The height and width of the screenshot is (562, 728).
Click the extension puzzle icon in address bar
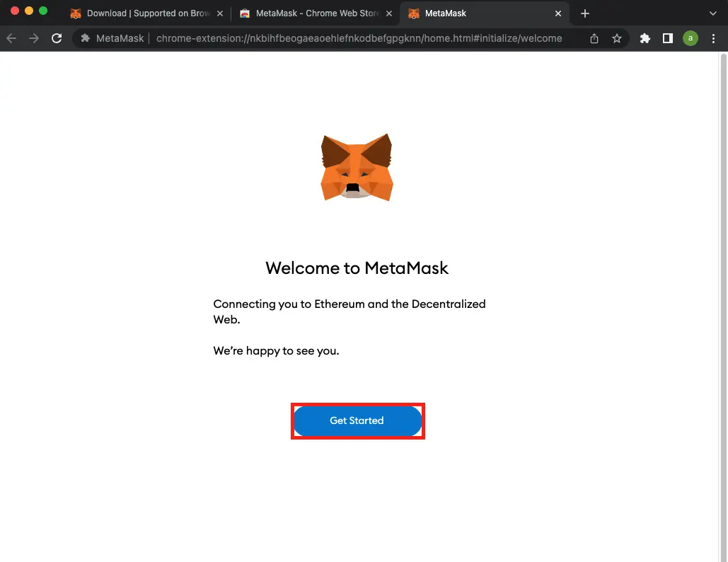point(86,38)
